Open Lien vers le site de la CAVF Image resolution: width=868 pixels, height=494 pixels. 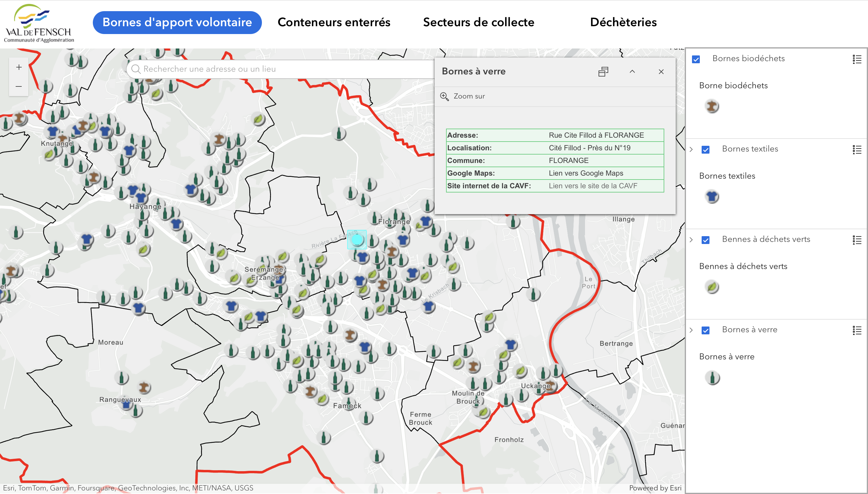[593, 186]
